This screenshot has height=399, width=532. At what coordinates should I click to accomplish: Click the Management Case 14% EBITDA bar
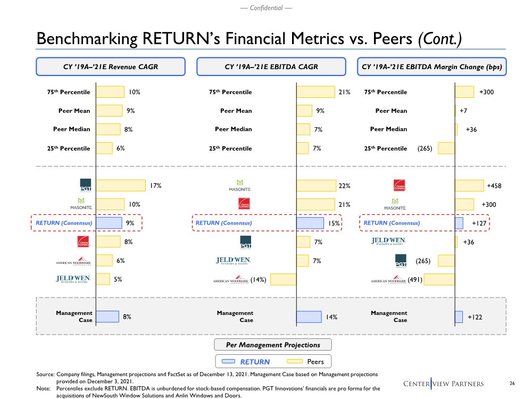coord(309,317)
